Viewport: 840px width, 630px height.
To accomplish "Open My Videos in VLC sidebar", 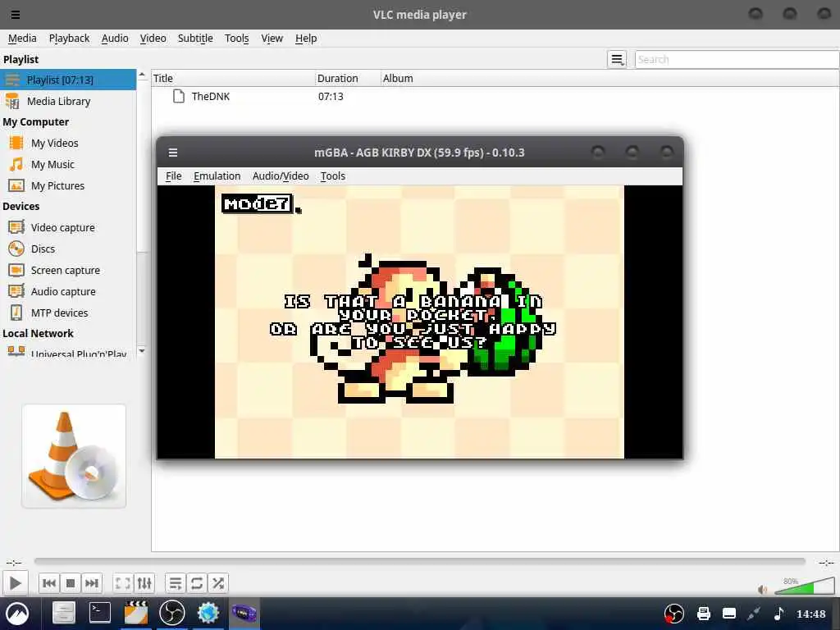I will pyautogui.click(x=68, y=143).
